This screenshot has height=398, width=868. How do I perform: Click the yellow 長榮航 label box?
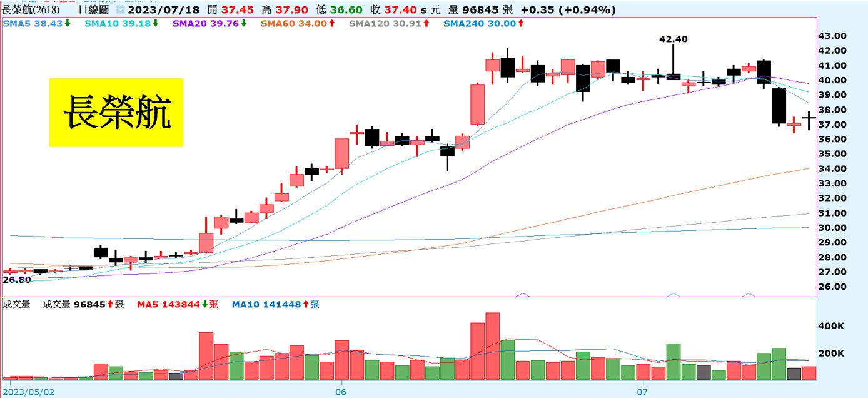(116, 113)
